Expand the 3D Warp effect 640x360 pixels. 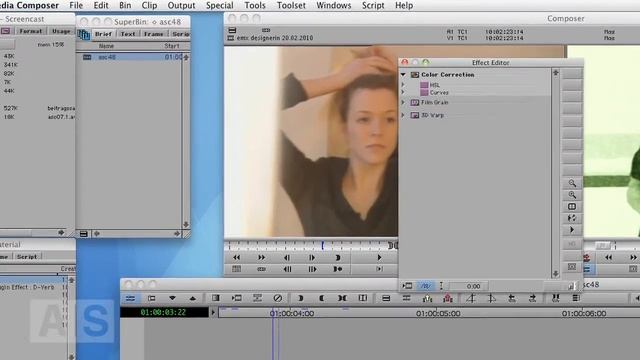(x=403, y=116)
